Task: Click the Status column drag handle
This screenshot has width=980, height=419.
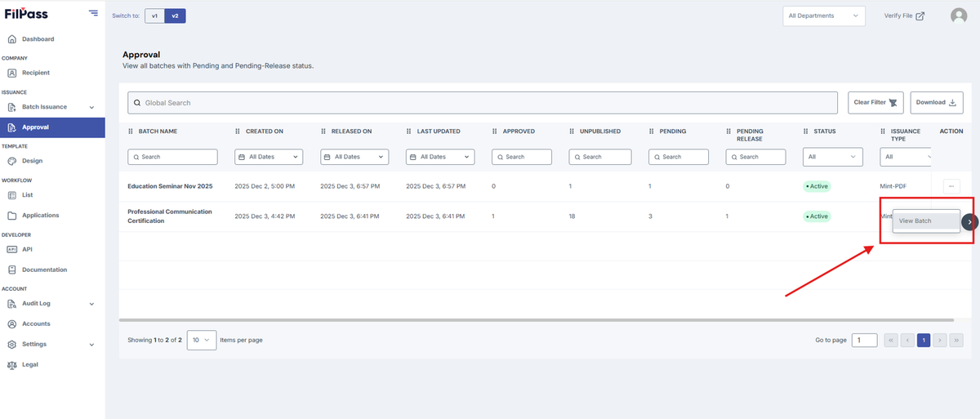Action: point(806,131)
